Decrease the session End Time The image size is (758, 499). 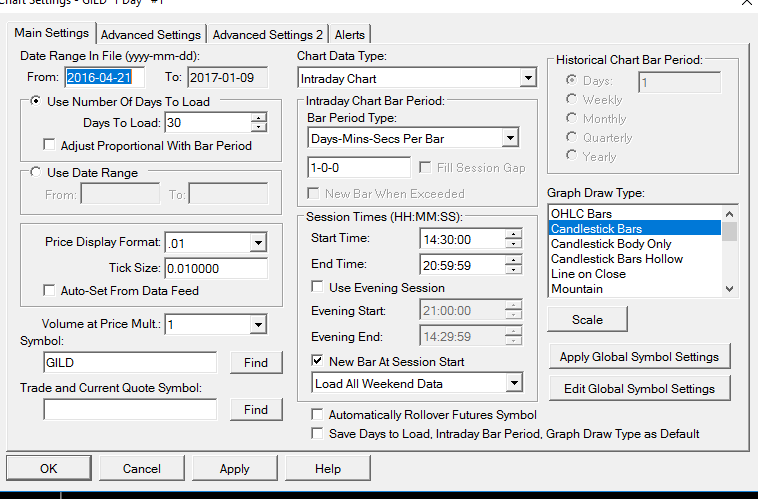click(x=513, y=270)
